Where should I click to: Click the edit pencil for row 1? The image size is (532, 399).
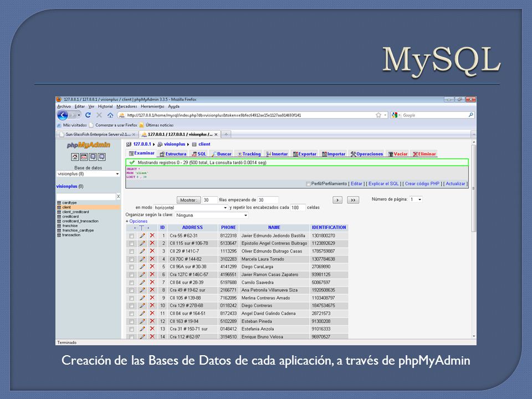tap(142, 236)
